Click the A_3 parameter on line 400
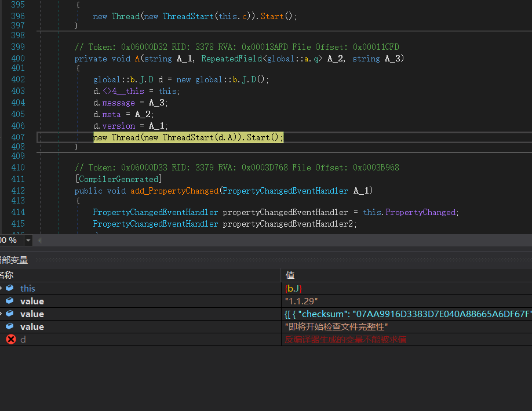Image resolution: width=532 pixels, height=411 pixels. click(392, 59)
